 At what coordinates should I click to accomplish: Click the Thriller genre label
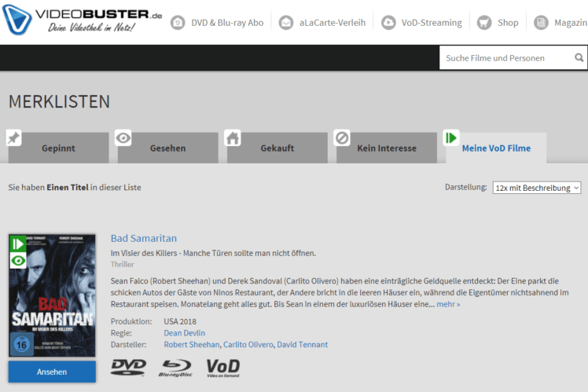[123, 264]
